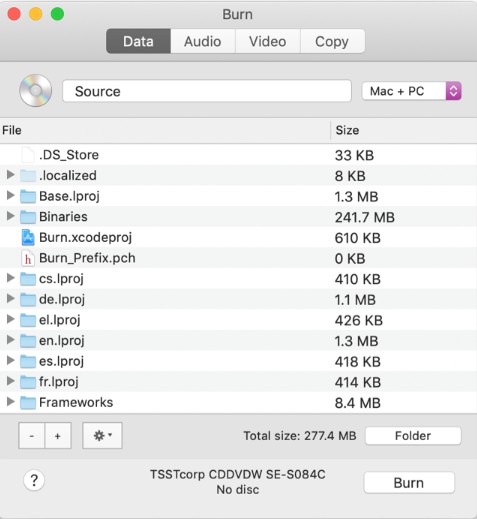Viewport: 477px width, 519px height.
Task: Click the disc icon beside the Source field
Action: [x=36, y=90]
